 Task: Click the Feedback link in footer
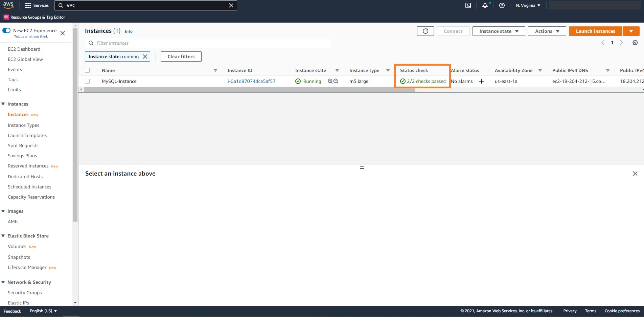click(x=12, y=311)
